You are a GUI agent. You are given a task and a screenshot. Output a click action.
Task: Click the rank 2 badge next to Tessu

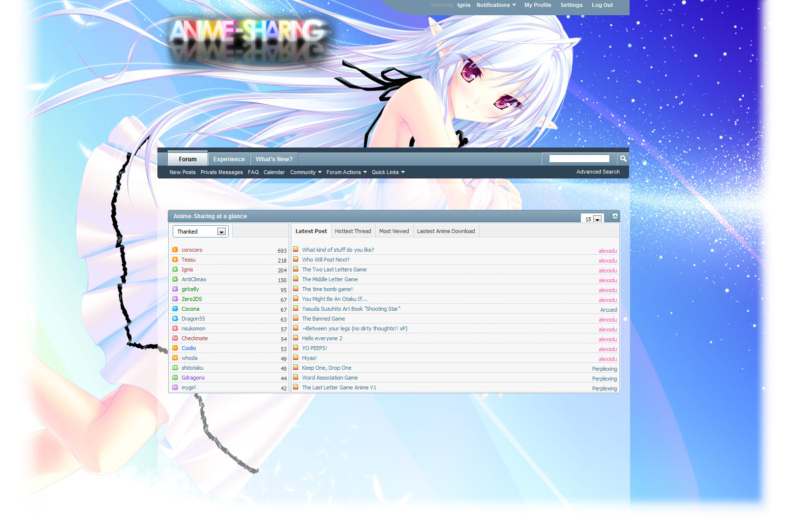[x=175, y=260]
